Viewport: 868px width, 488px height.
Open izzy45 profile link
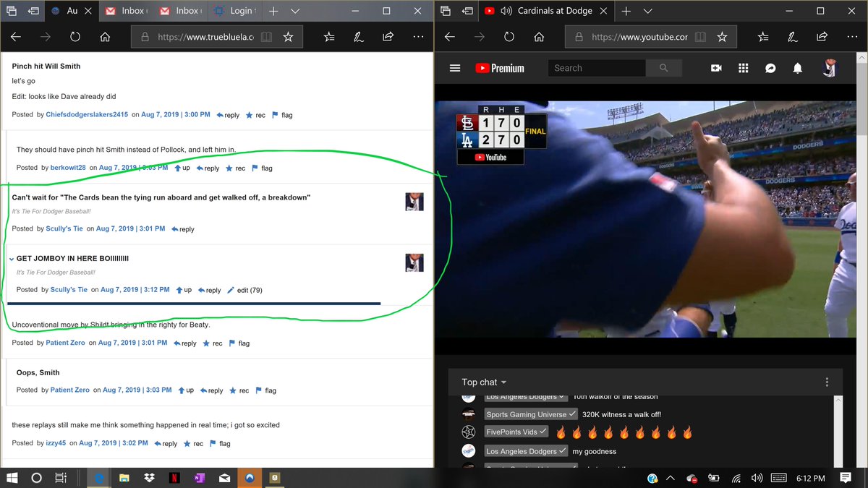tap(56, 443)
